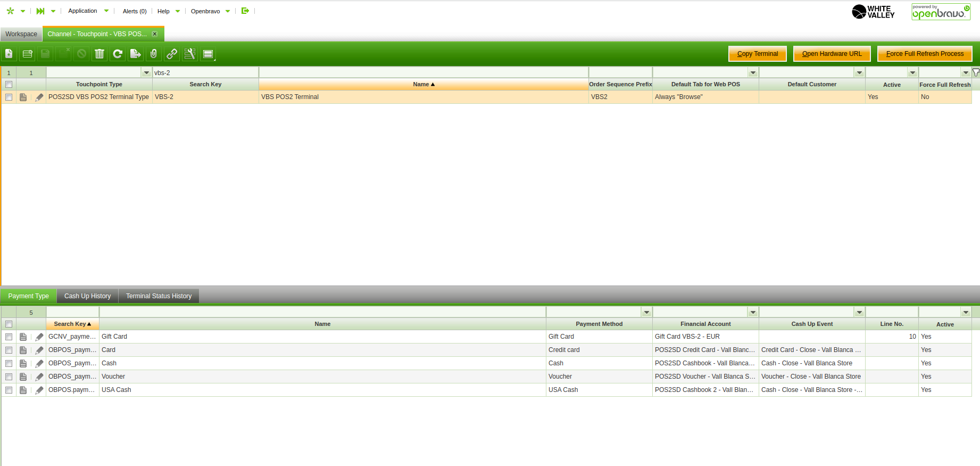Edit the Voucher payment row inline
This screenshot has width=980, height=466.
39,377
